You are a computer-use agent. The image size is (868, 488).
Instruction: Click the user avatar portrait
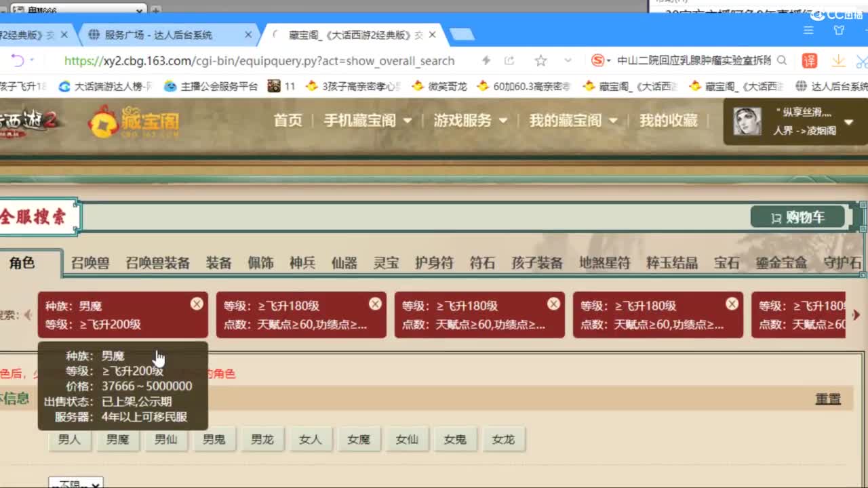pos(747,121)
